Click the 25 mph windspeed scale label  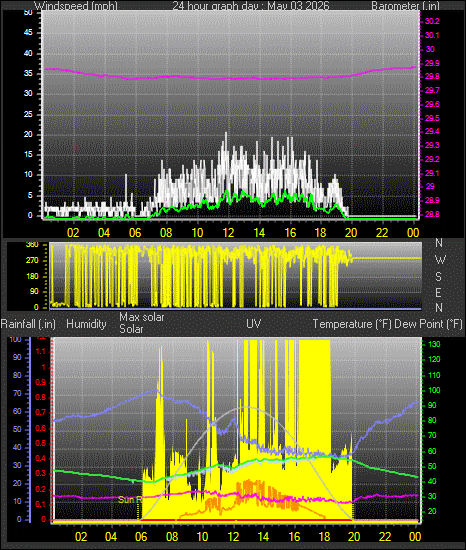pyautogui.click(x=28, y=114)
